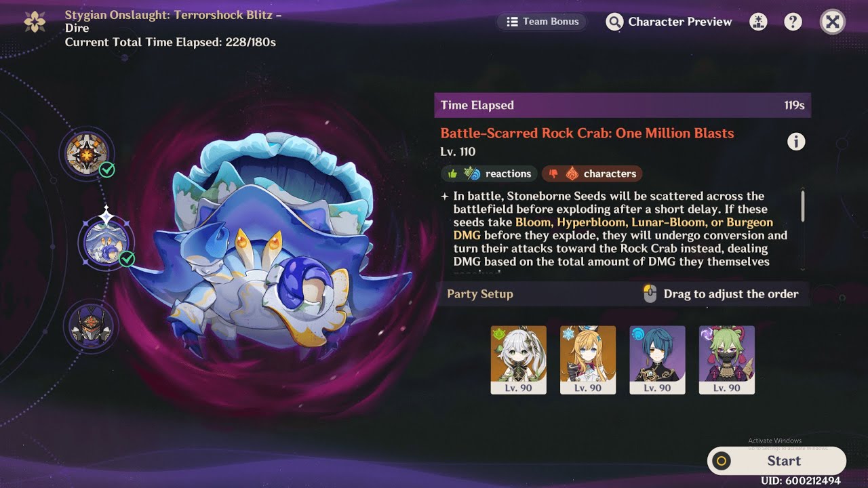Viewport: 868px width, 488px height.
Task: Select the green-haired masked fourth party member
Action: point(727,360)
